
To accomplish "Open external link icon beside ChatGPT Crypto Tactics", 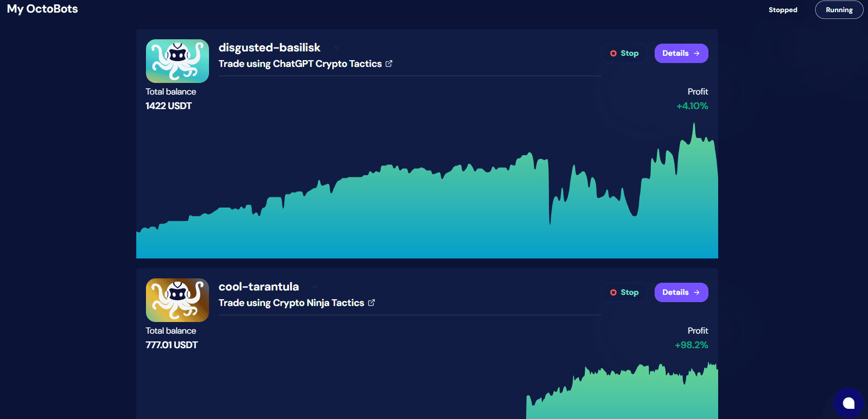I will [389, 64].
